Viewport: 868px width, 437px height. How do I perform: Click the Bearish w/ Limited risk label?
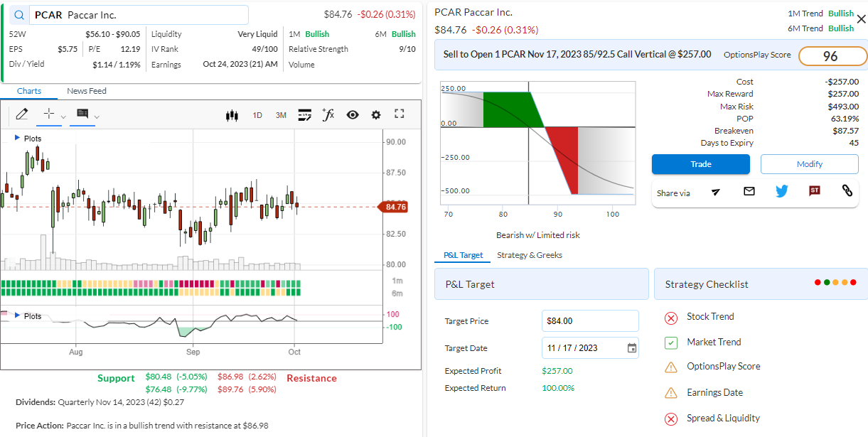click(538, 235)
